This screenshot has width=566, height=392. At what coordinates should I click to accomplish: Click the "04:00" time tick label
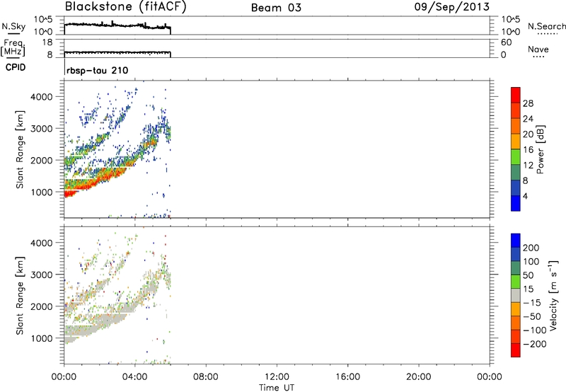click(135, 377)
